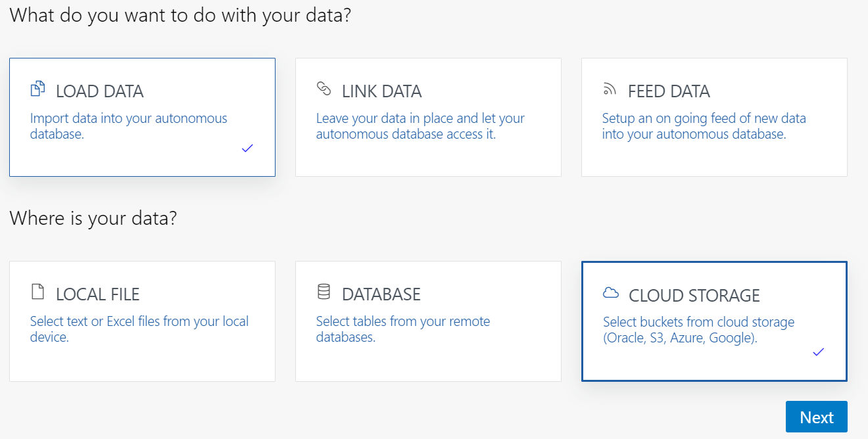Click the checkmark on Load Data card
Viewport: 868px width, 439px height.
pyautogui.click(x=247, y=149)
